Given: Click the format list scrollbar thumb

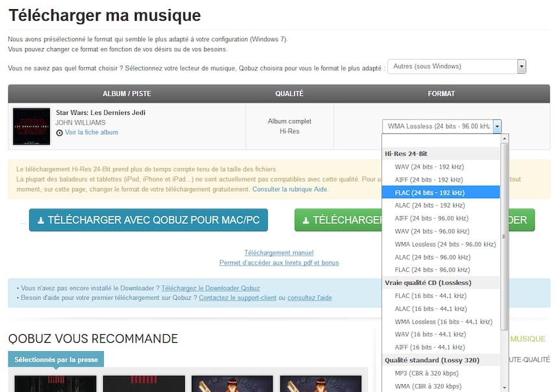Looking at the screenshot, I should pos(504,236).
